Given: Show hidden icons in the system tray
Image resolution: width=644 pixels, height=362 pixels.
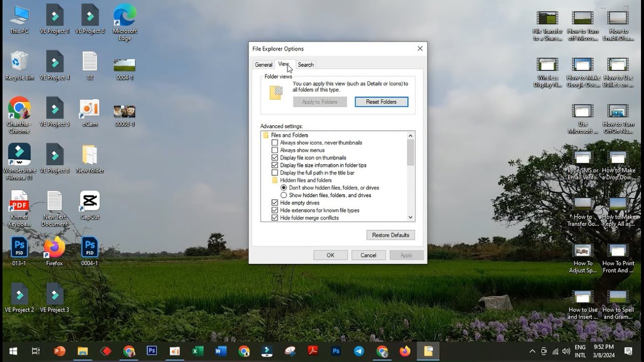Looking at the screenshot, I should click(532, 351).
